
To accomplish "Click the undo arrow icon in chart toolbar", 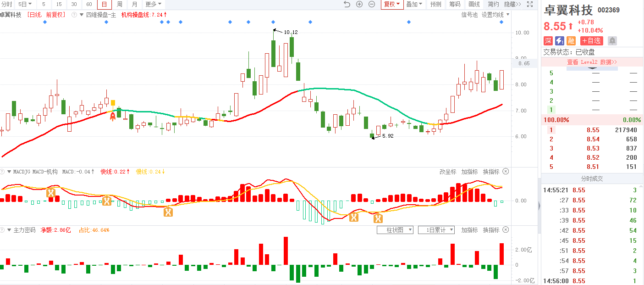I will 347,4.
